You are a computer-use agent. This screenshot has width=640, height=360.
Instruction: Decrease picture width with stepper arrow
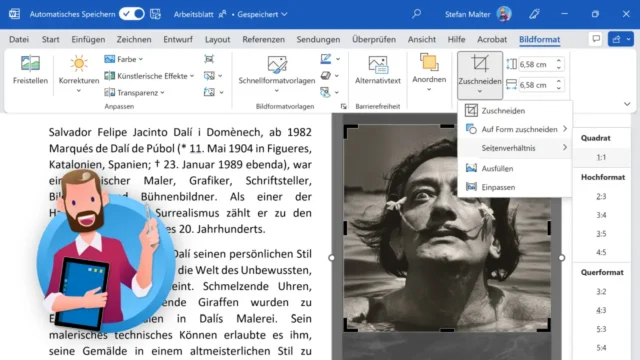pyautogui.click(x=559, y=88)
